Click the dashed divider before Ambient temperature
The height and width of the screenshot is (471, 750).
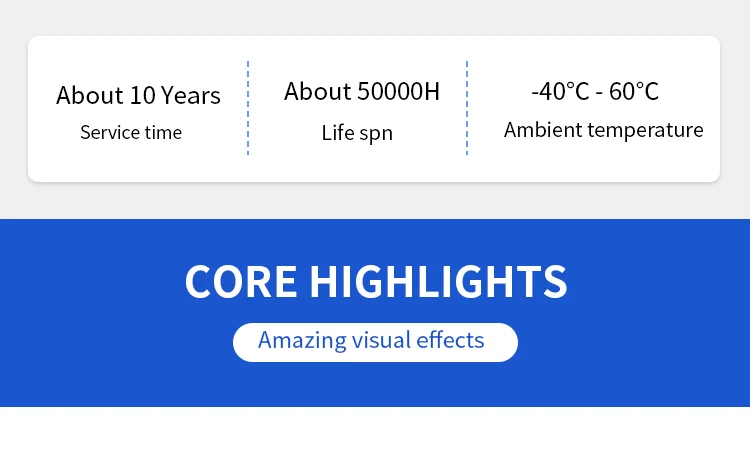(x=467, y=108)
